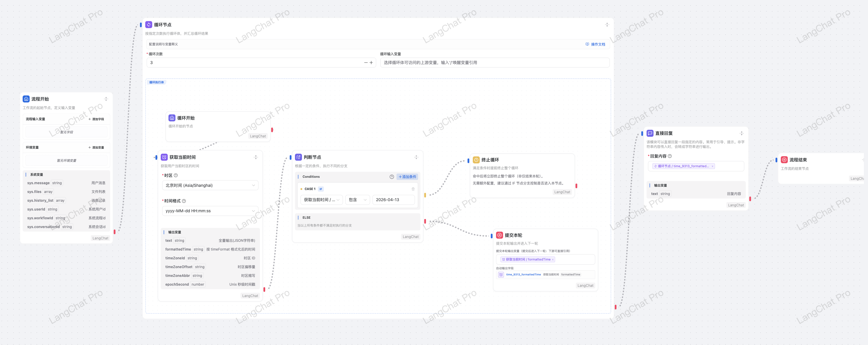Decrease 循环次数 with the minus stepper
868x345 pixels.
[366, 63]
